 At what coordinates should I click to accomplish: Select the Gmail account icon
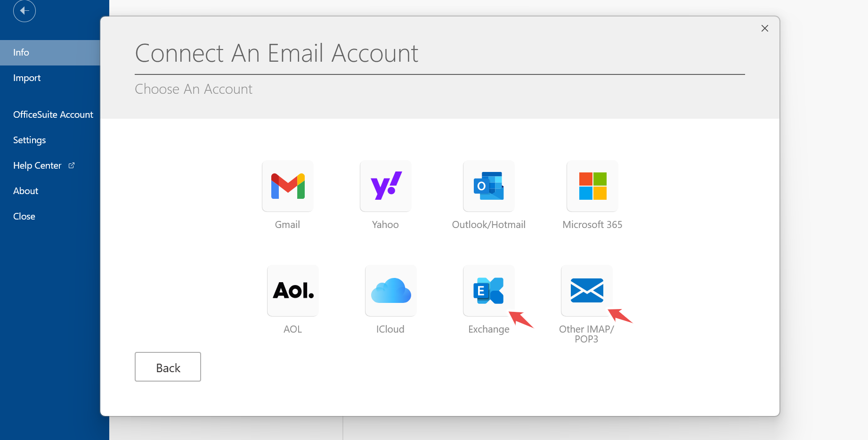pyautogui.click(x=287, y=186)
